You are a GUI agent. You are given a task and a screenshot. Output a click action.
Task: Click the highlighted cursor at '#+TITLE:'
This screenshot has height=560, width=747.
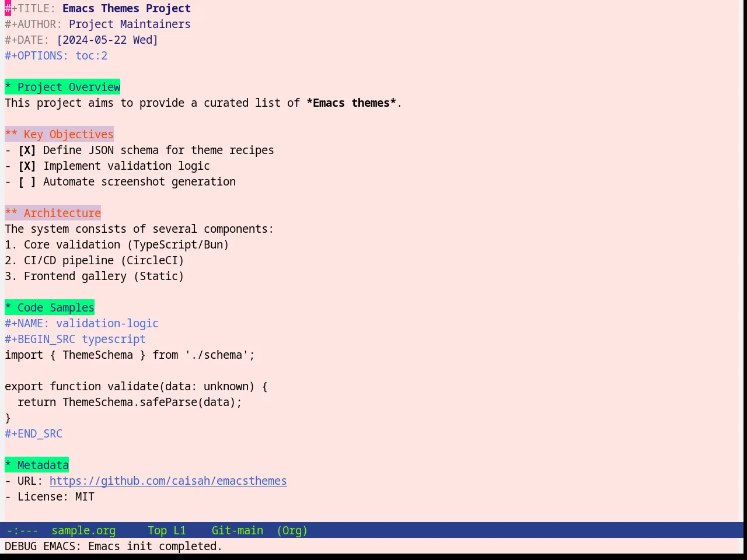coord(8,8)
